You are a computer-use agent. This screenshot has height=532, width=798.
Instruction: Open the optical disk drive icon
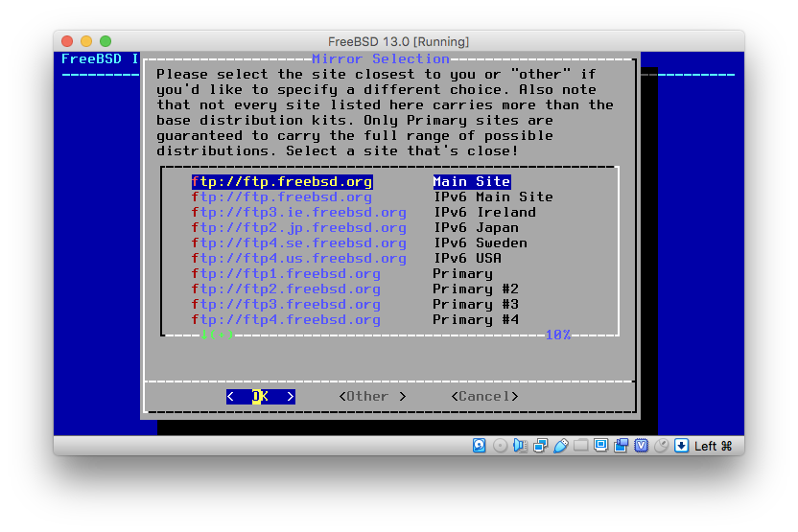[x=500, y=446]
